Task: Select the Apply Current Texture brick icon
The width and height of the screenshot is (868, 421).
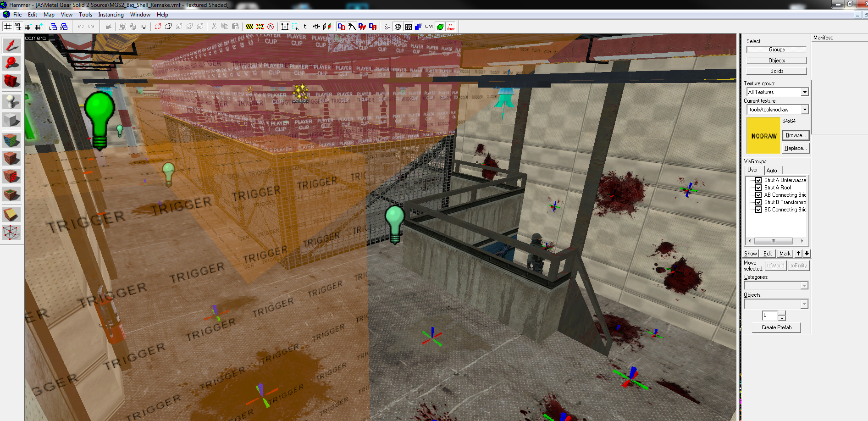Action: [x=11, y=158]
